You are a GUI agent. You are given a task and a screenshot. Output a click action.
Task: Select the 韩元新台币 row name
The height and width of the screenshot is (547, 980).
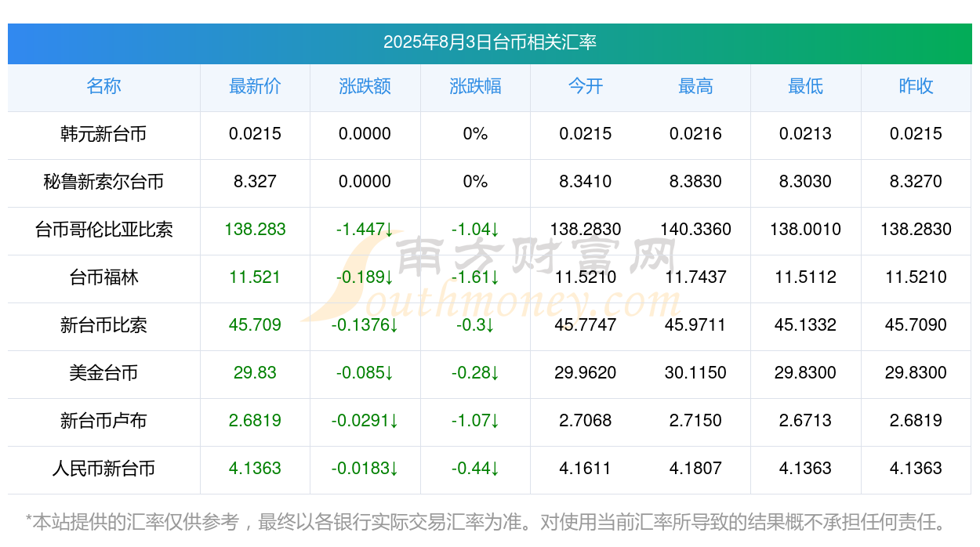tap(103, 134)
